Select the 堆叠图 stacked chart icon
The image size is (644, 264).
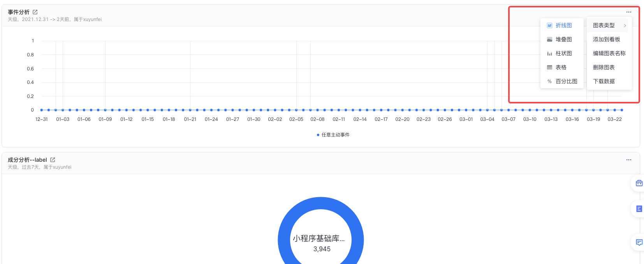(x=549, y=39)
